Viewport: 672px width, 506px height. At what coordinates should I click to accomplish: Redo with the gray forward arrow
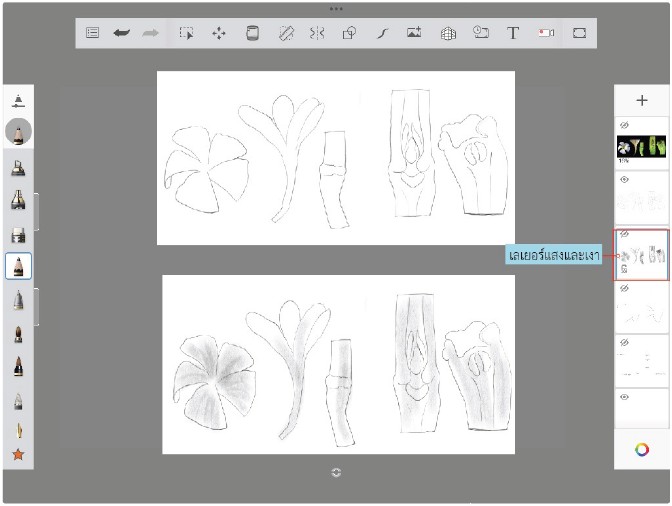pos(150,33)
